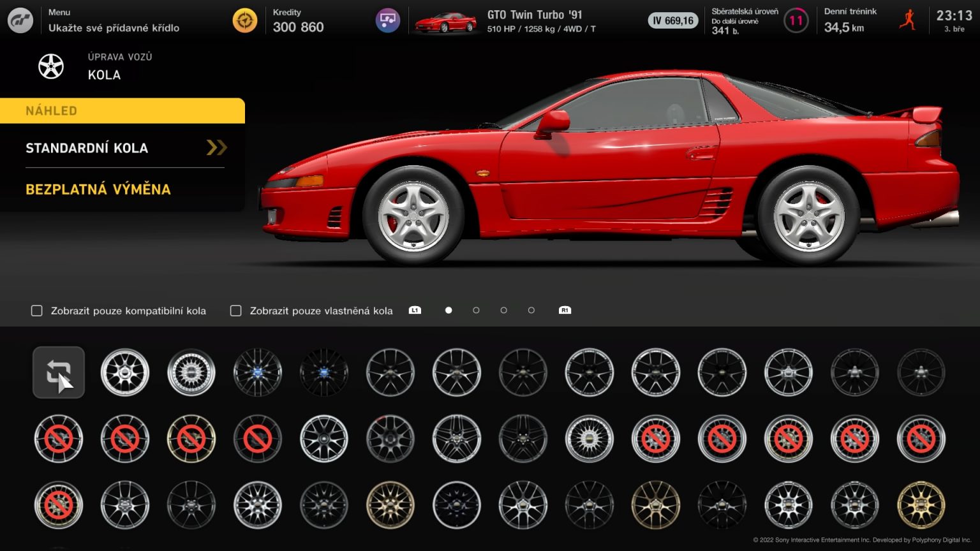This screenshot has width=980, height=551.
Task: Click the Sběratelská úroveň label
Action: click(x=745, y=11)
